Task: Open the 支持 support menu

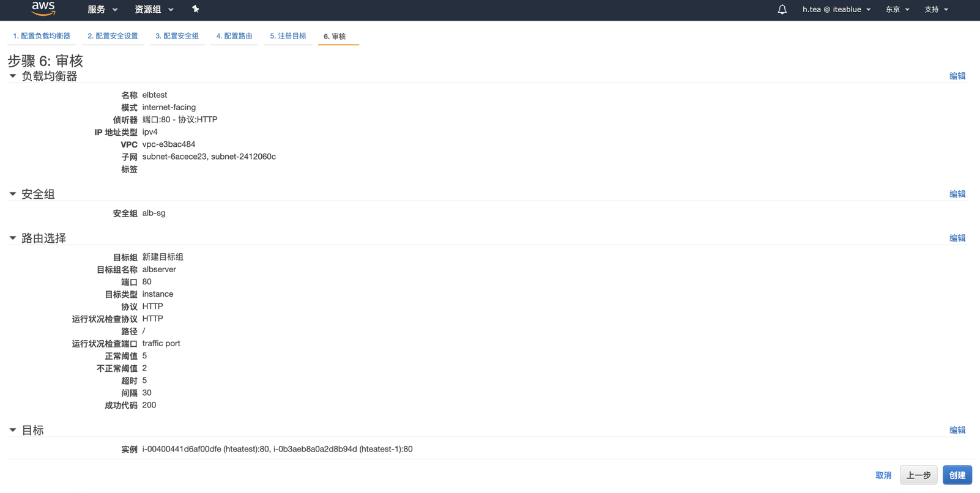Action: pos(936,10)
